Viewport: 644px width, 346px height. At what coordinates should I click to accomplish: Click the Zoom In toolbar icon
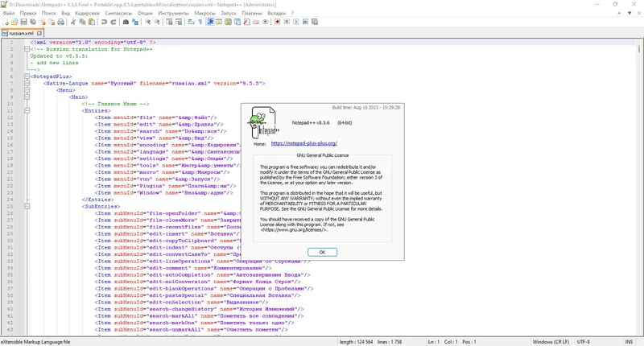pos(147,22)
